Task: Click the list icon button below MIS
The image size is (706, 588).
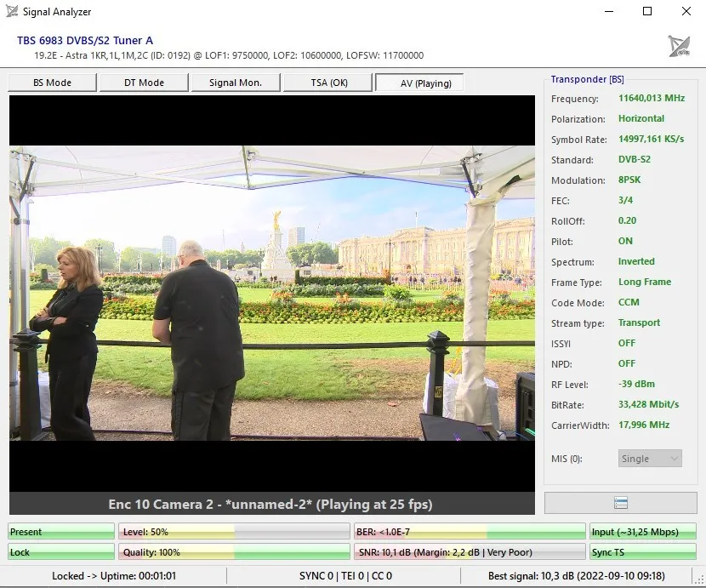Action: [x=620, y=503]
